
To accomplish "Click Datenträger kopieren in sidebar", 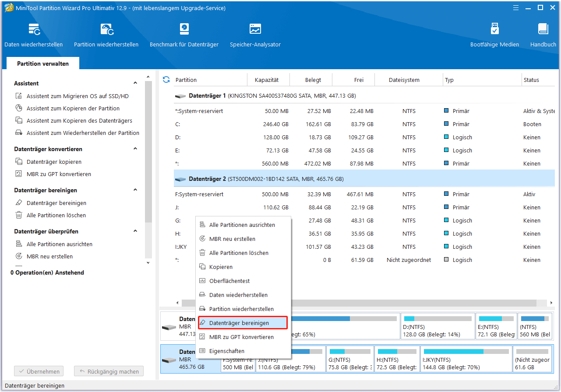I will point(54,162).
